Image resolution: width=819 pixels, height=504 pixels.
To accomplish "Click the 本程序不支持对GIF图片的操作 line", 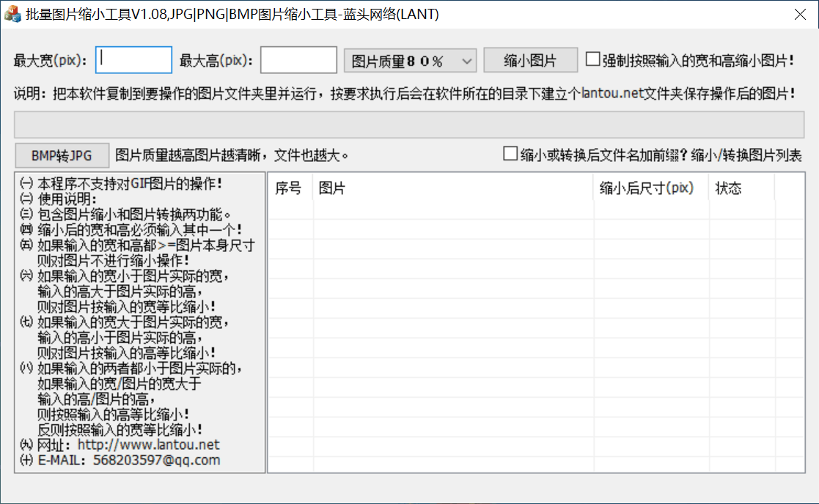I will coord(130,184).
